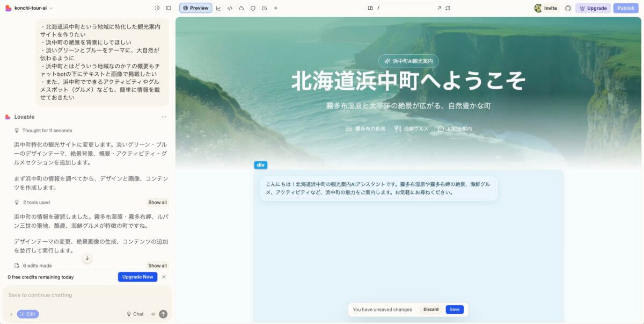
Task: Open GitHub integration icon
Action: click(568, 8)
